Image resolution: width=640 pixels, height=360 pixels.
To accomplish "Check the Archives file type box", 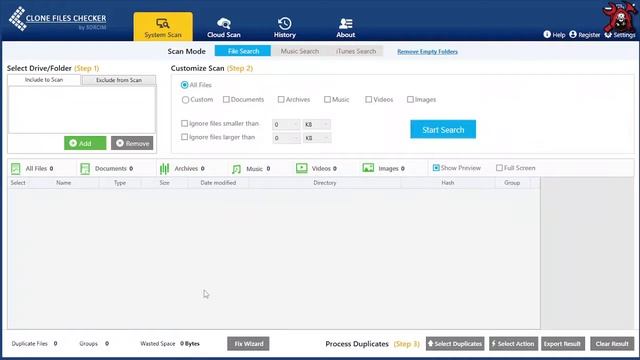I will coord(281,99).
